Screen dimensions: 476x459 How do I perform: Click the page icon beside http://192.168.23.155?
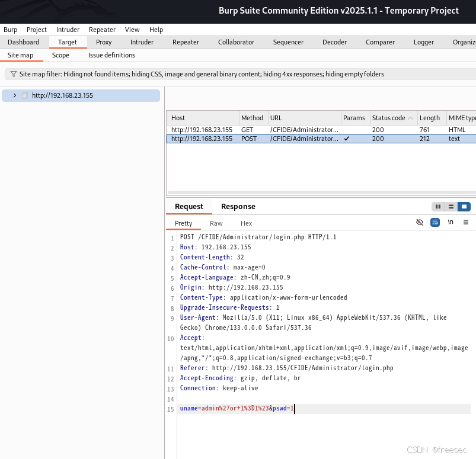click(x=25, y=95)
